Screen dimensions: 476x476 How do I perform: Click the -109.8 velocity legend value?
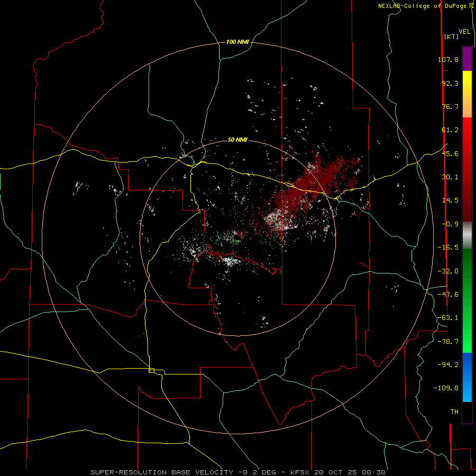pos(446,388)
